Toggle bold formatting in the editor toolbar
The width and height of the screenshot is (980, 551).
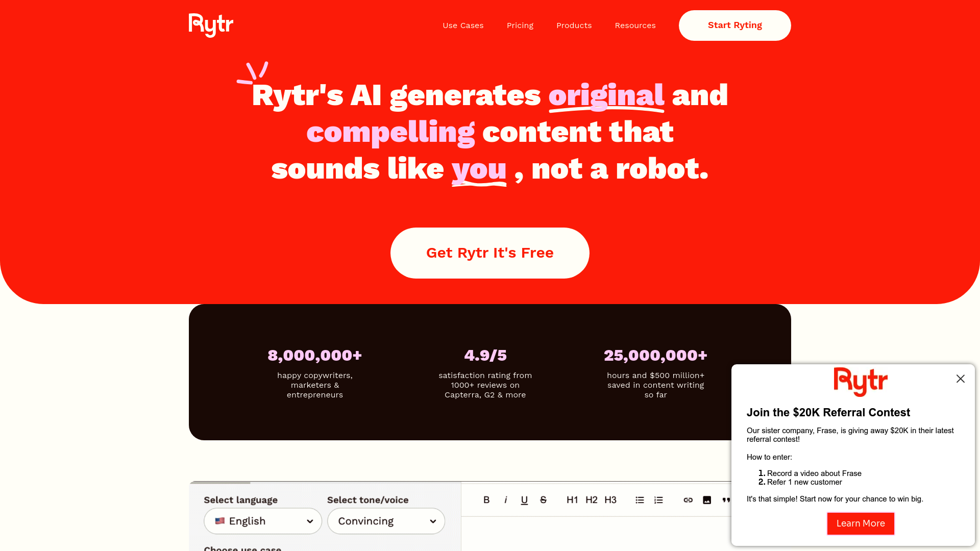[486, 500]
